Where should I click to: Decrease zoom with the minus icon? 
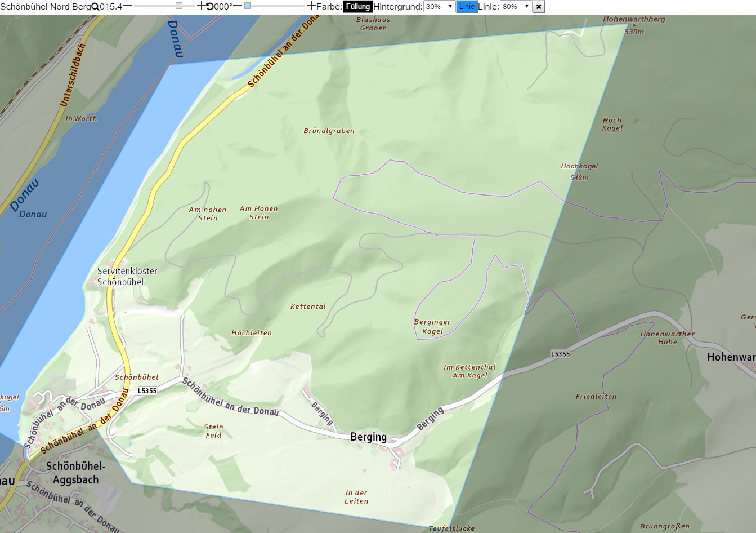click(127, 6)
